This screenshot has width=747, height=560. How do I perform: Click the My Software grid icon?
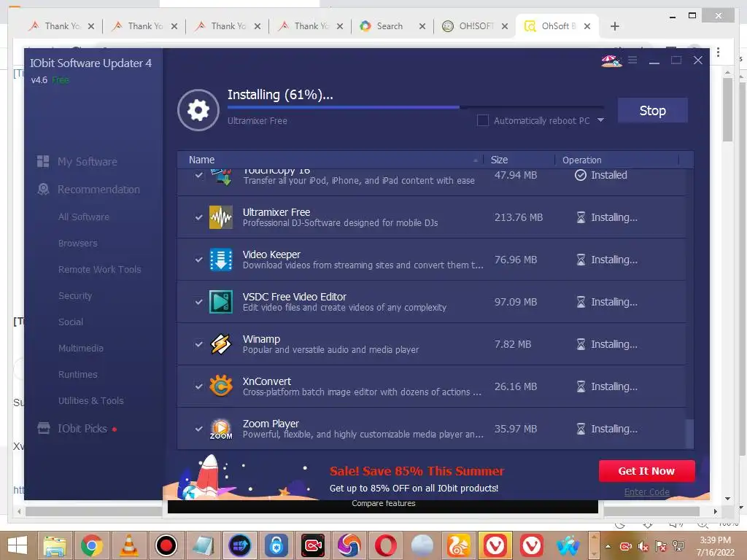click(43, 161)
